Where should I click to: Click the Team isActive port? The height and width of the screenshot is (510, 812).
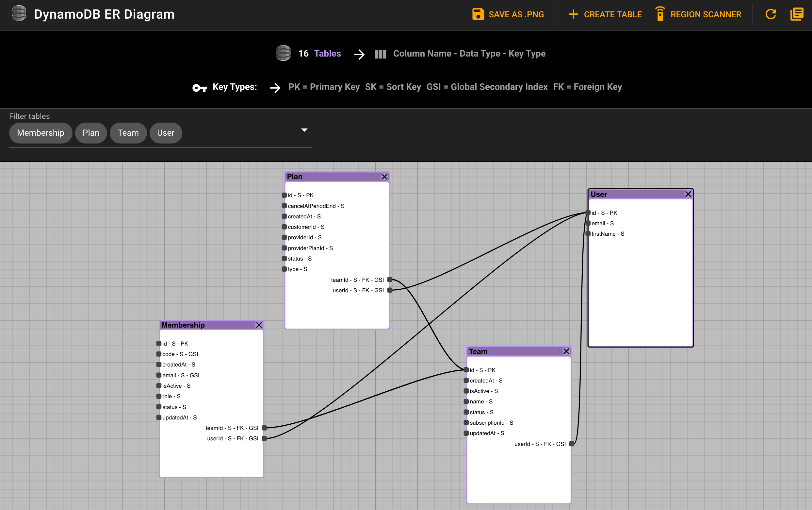coord(466,391)
